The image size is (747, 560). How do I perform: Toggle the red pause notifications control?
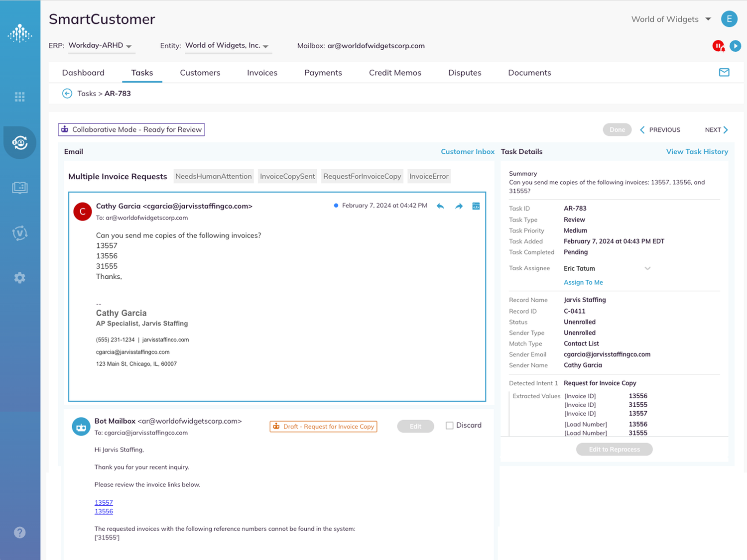coord(718,45)
